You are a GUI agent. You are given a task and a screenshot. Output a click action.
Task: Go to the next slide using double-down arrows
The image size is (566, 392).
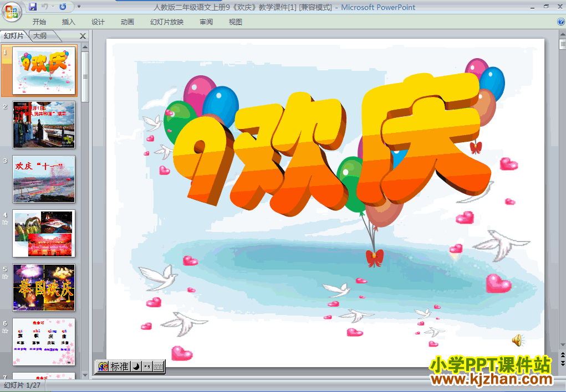click(x=562, y=363)
